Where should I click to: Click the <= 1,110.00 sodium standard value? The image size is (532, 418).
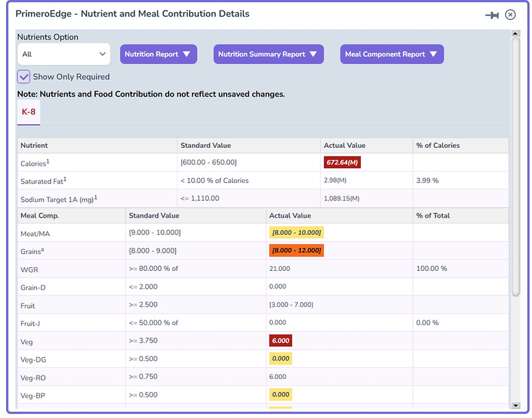pyautogui.click(x=200, y=198)
